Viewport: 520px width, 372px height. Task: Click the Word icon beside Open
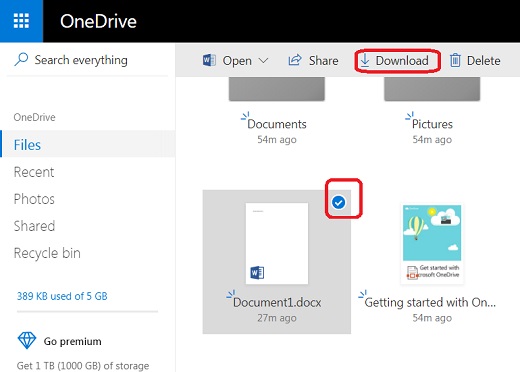coord(209,60)
